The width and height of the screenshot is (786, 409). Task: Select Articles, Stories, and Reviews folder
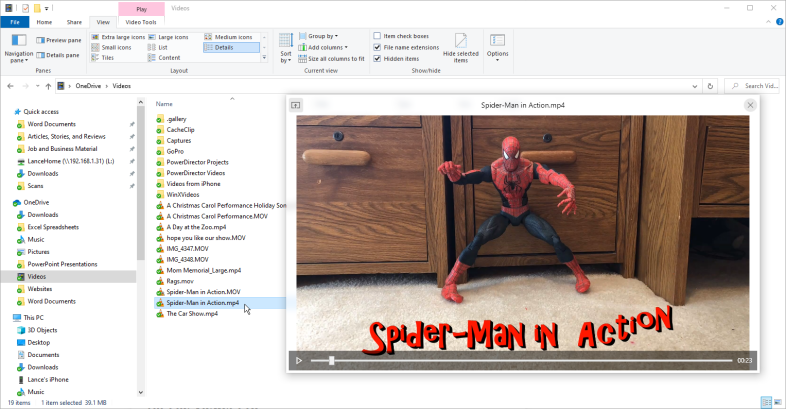click(x=66, y=136)
